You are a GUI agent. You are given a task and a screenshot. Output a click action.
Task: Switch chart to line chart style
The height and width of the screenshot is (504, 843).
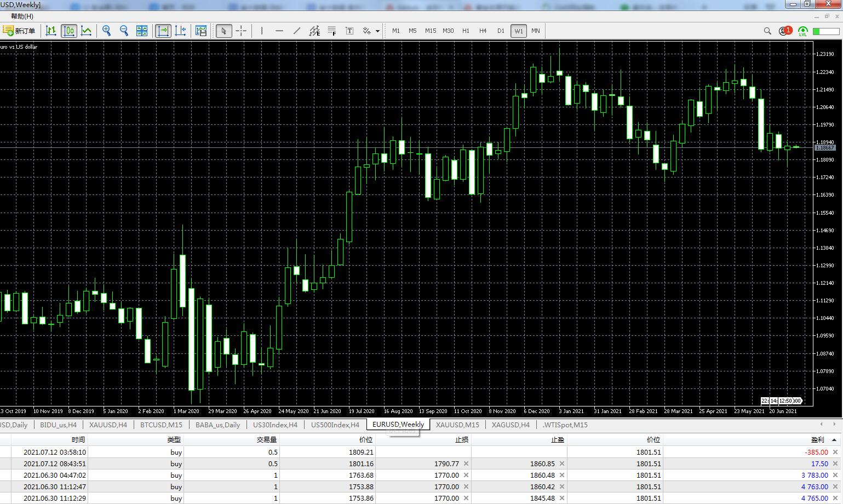click(87, 31)
